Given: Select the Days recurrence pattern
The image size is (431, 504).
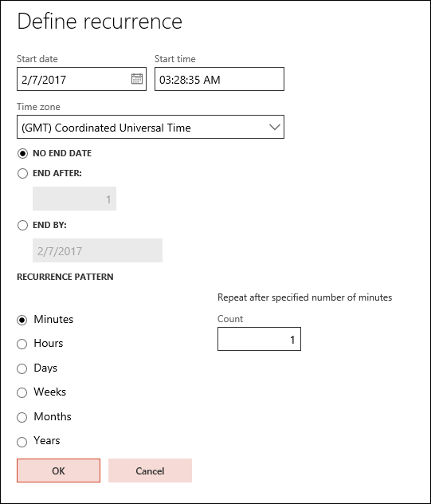Looking at the screenshot, I should [22, 368].
